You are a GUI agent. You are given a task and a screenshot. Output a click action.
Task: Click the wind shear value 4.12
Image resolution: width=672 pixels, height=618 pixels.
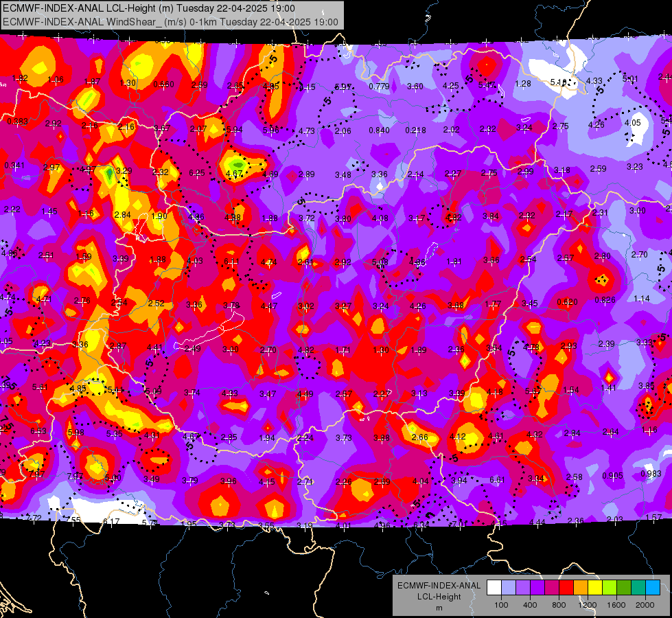[x=457, y=436]
